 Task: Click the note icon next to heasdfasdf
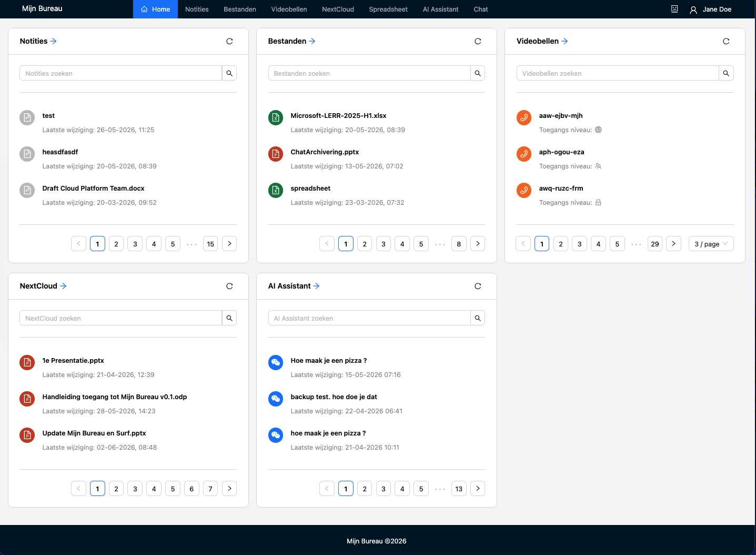tap(27, 154)
